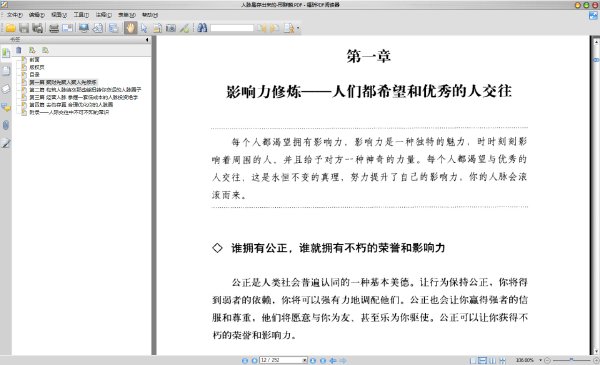
Task: Go to next page button
Action: (x=313, y=360)
